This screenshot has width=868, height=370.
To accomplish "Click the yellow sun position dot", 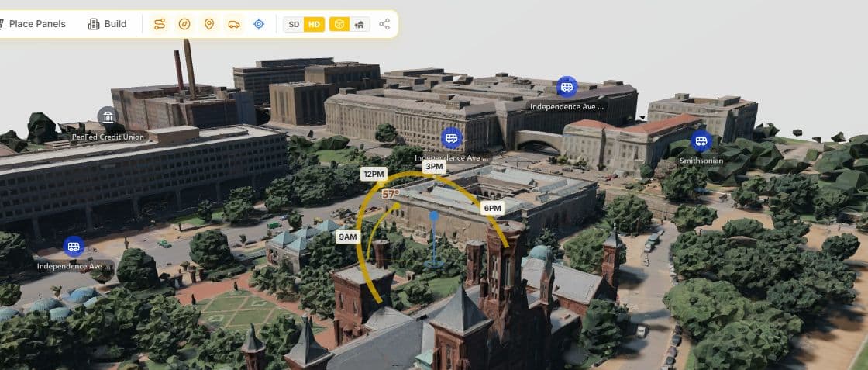I will [397, 206].
